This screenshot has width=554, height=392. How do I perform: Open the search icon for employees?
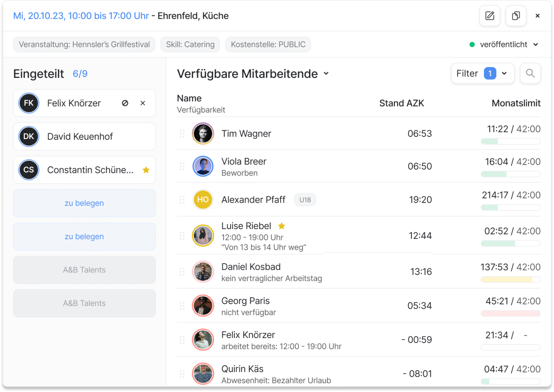pos(530,73)
